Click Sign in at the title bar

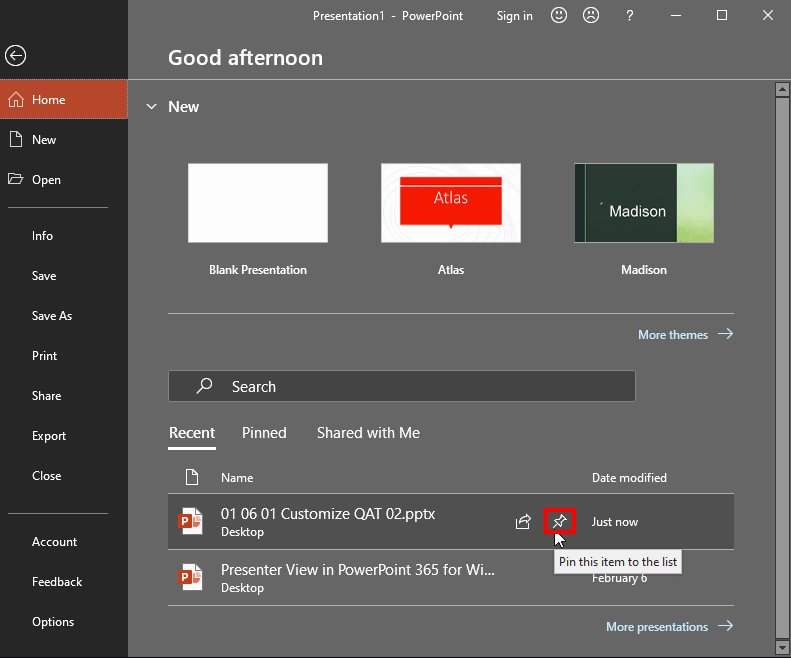click(514, 16)
